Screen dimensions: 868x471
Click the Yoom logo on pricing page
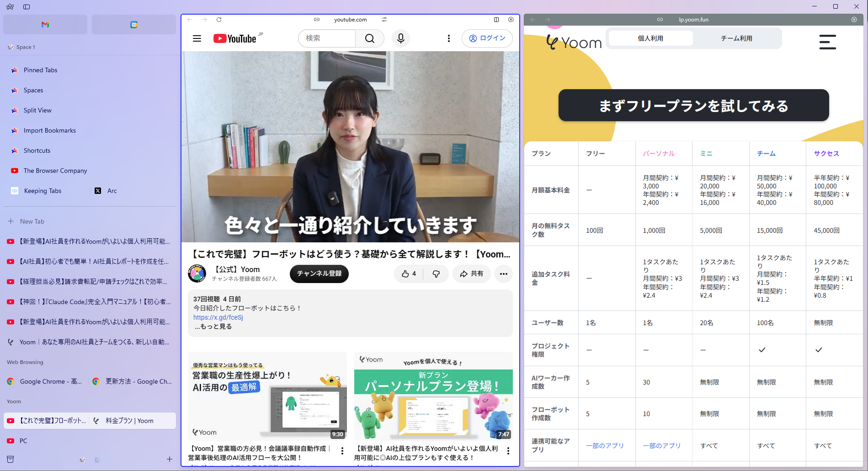(x=574, y=42)
